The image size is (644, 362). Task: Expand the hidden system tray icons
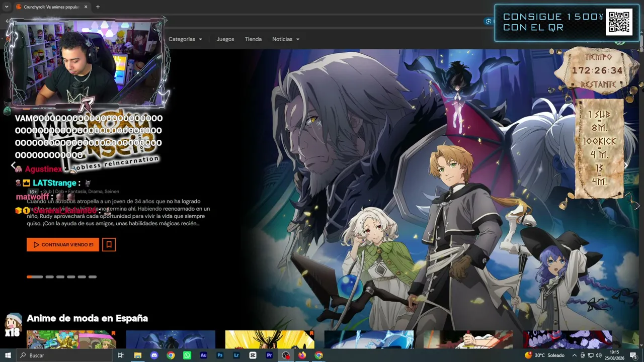[574, 355]
